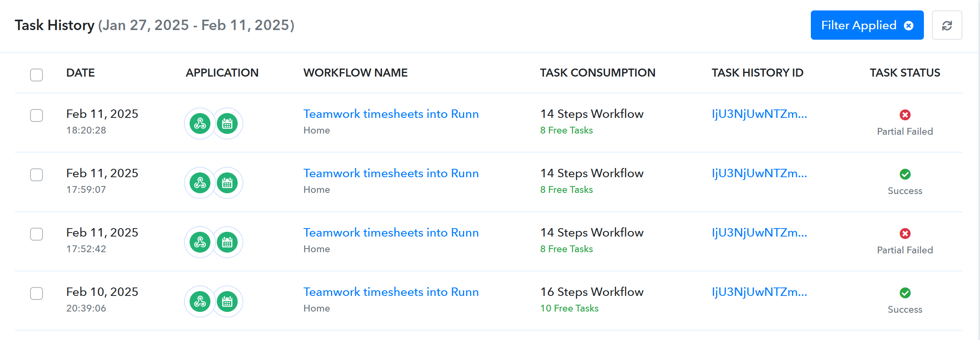Click webhook app icon in 18:20:28 row
Screen dimensions: 980x340
pyautogui.click(x=200, y=123)
